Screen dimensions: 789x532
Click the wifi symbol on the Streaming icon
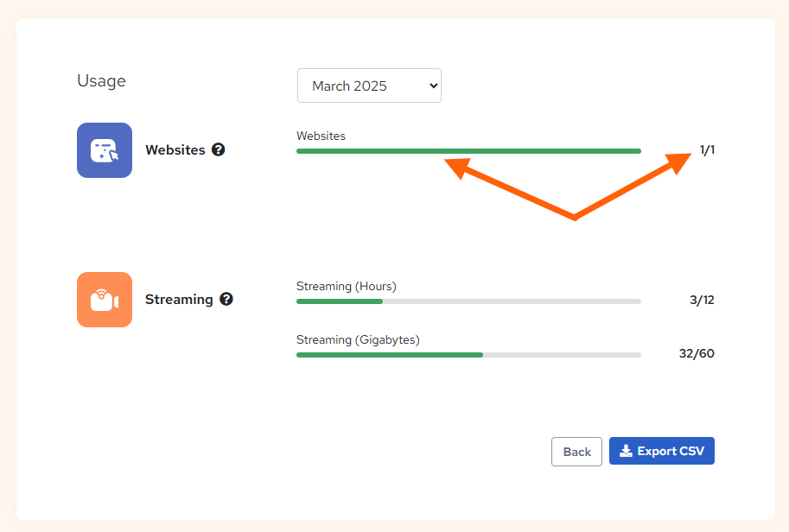[x=102, y=293]
